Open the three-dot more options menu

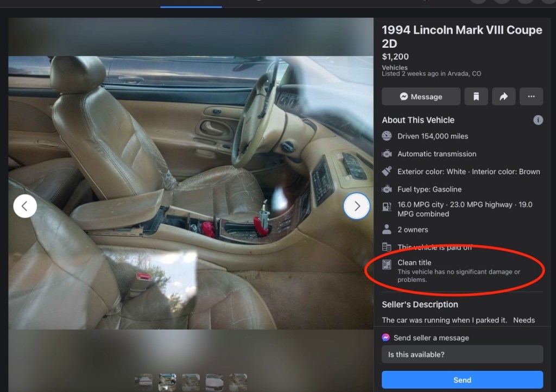(x=531, y=97)
